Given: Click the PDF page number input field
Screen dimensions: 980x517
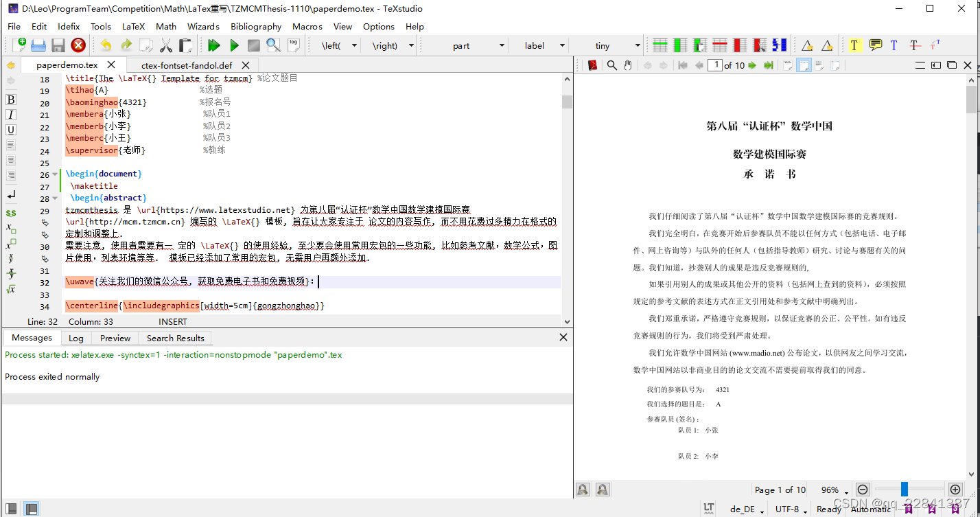Looking at the screenshot, I should 714,65.
